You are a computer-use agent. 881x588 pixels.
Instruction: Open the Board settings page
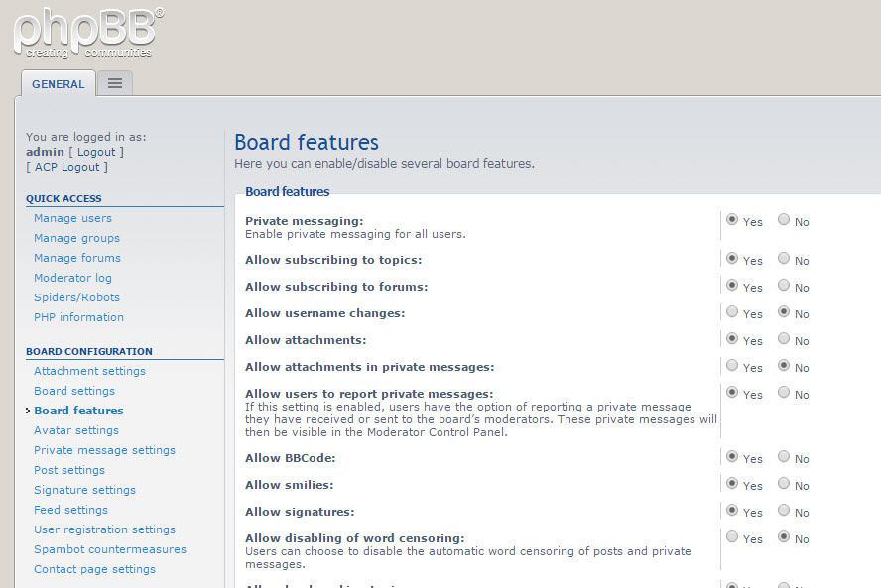[74, 391]
